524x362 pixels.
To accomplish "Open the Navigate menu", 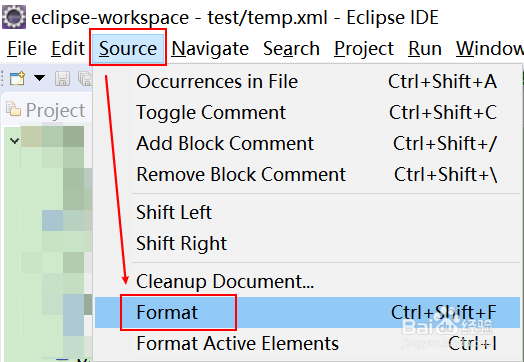I will [x=210, y=48].
